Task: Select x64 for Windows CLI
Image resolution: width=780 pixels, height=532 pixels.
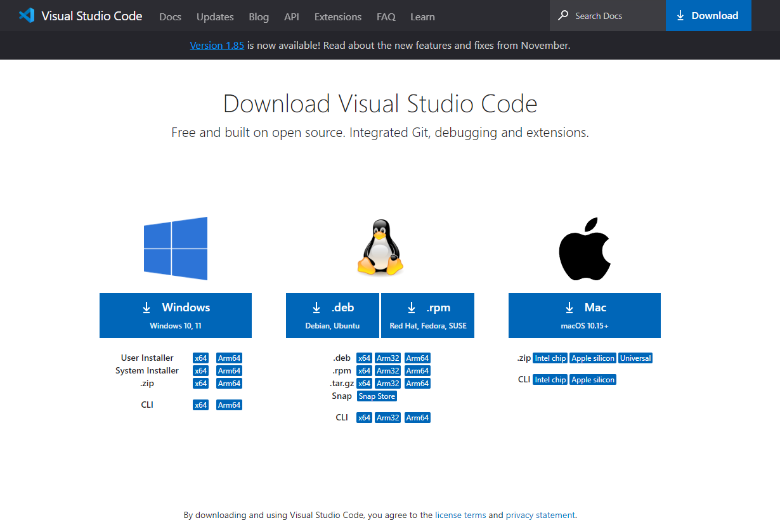Action: [201, 405]
